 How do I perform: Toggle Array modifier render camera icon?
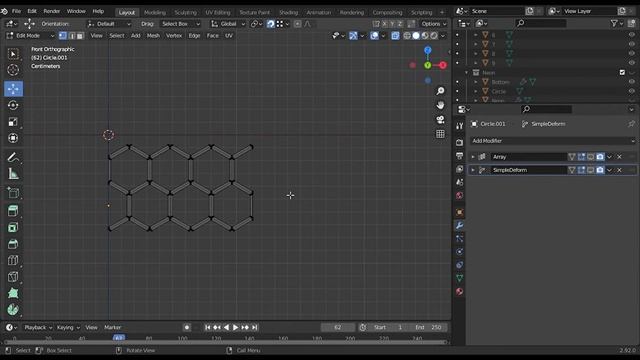(x=600, y=157)
